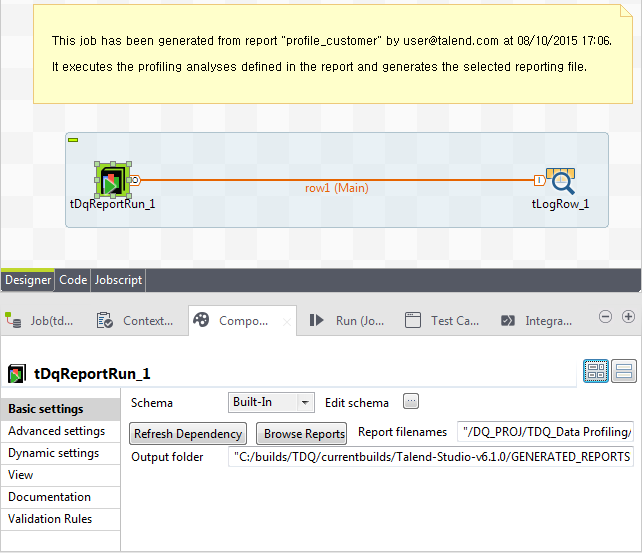The width and height of the screenshot is (642, 553).
Task: Open the Integration view tab
Action: click(x=536, y=321)
